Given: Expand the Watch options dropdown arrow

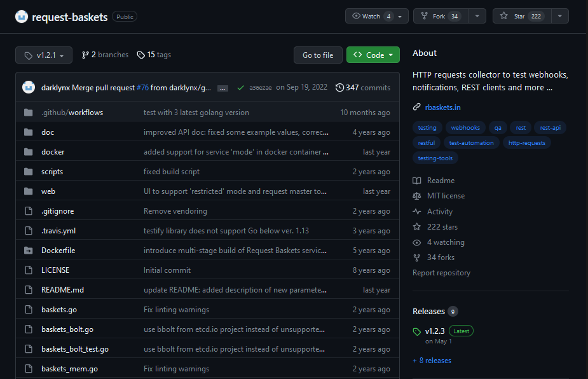Looking at the screenshot, I should pyautogui.click(x=400, y=16).
